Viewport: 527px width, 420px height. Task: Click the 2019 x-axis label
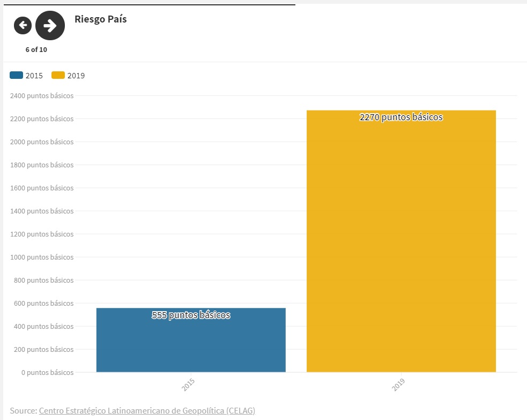pos(398,385)
